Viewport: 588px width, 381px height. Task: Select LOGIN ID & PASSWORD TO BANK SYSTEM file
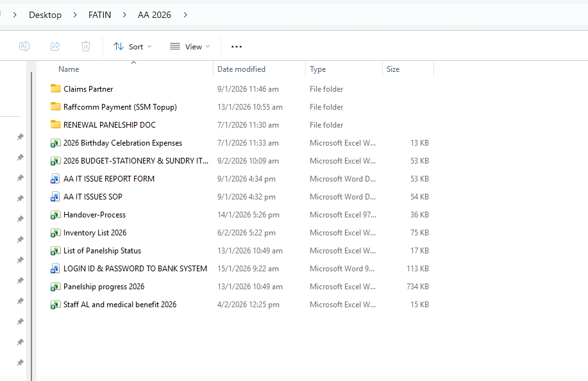pyautogui.click(x=135, y=269)
